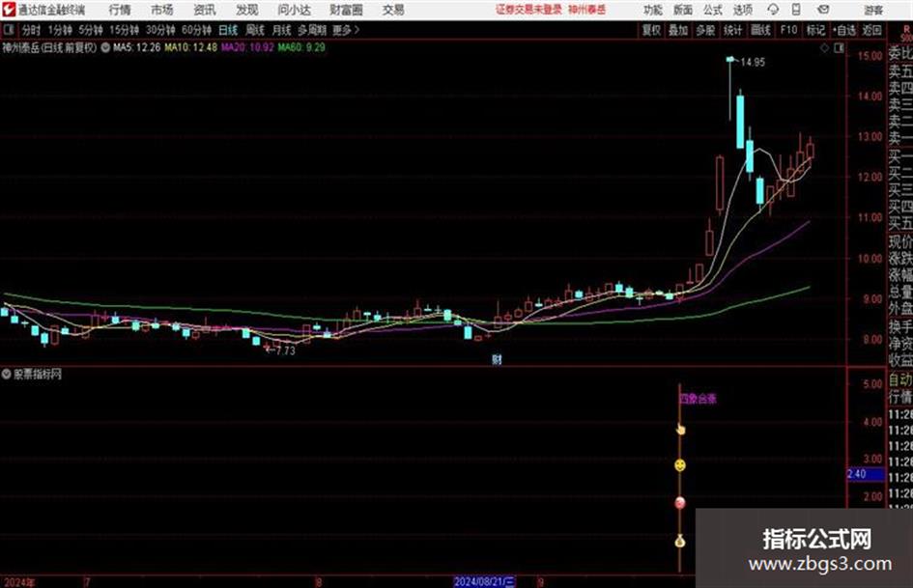Click the MA5: 12.26 indicator label
913x588 pixels.
137,47
